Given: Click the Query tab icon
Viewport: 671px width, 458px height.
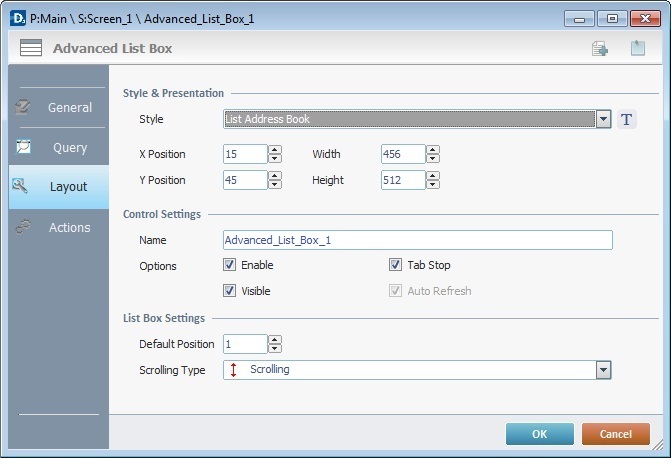Looking at the screenshot, I should pos(23,146).
